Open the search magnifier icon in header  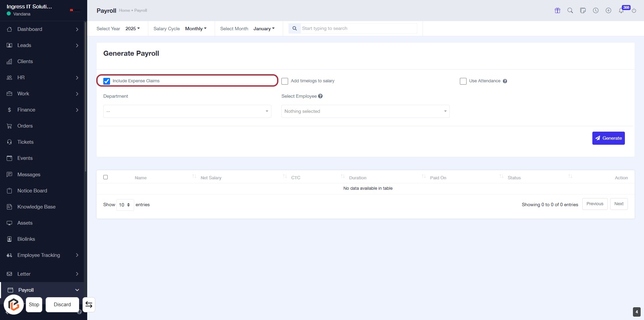point(570,10)
